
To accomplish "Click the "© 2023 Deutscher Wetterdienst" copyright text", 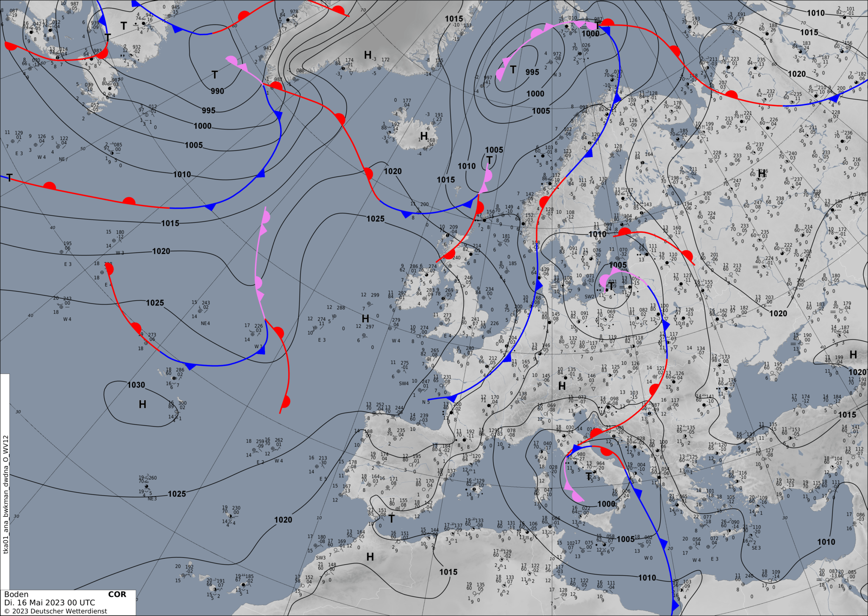I will click(56, 611).
